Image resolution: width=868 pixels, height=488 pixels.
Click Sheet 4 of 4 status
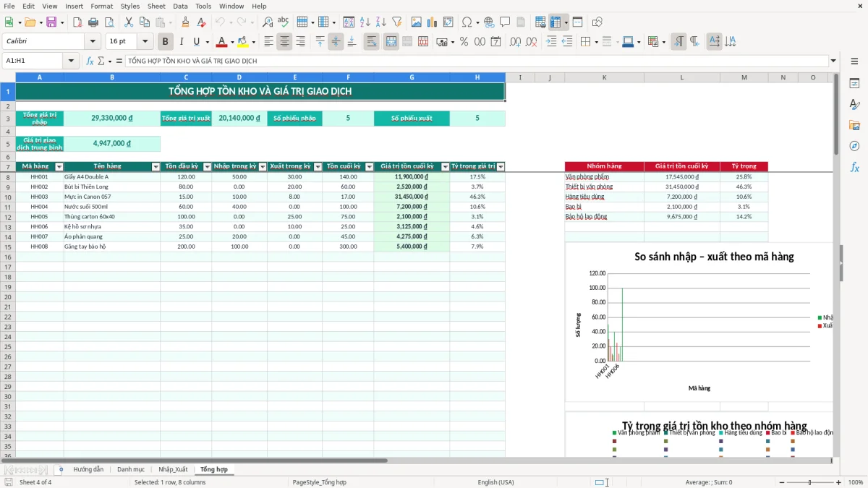[x=35, y=482]
